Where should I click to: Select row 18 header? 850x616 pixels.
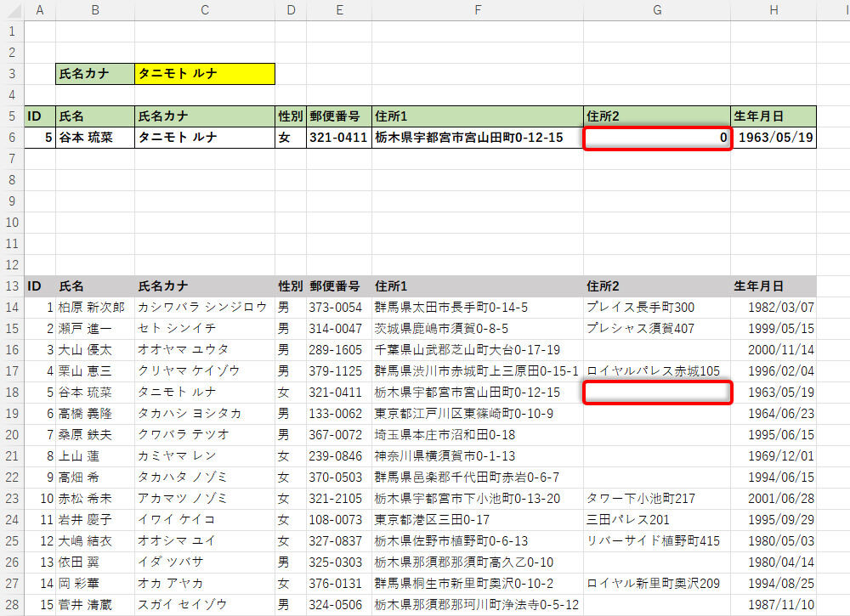[x=12, y=393]
